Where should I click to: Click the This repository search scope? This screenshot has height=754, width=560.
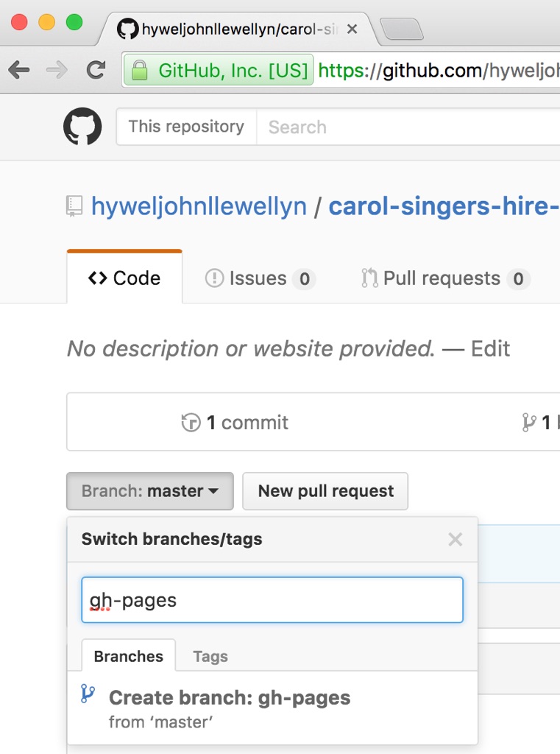click(186, 127)
